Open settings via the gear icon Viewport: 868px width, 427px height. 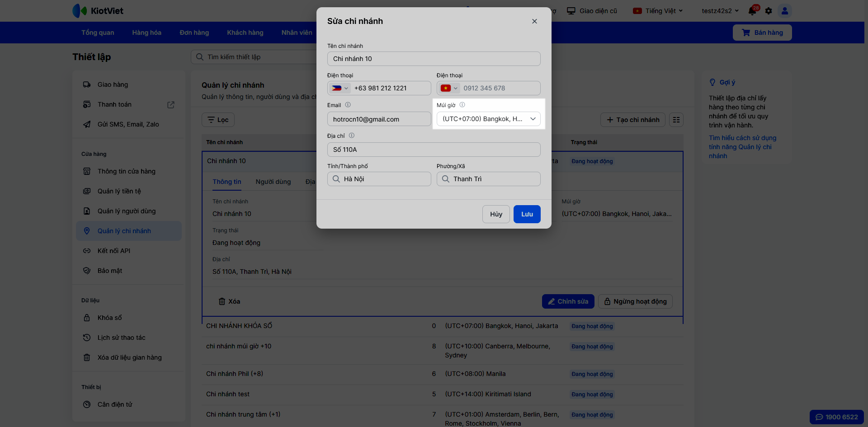coord(769,11)
